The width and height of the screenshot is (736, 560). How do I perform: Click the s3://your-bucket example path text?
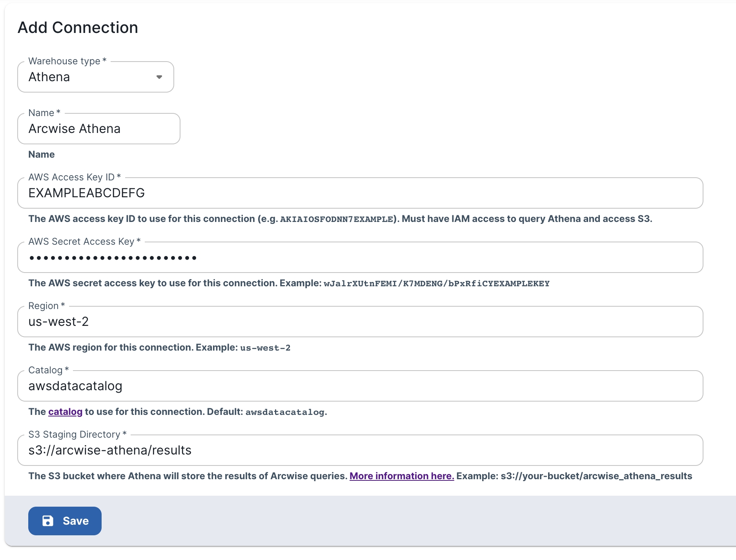point(596,476)
